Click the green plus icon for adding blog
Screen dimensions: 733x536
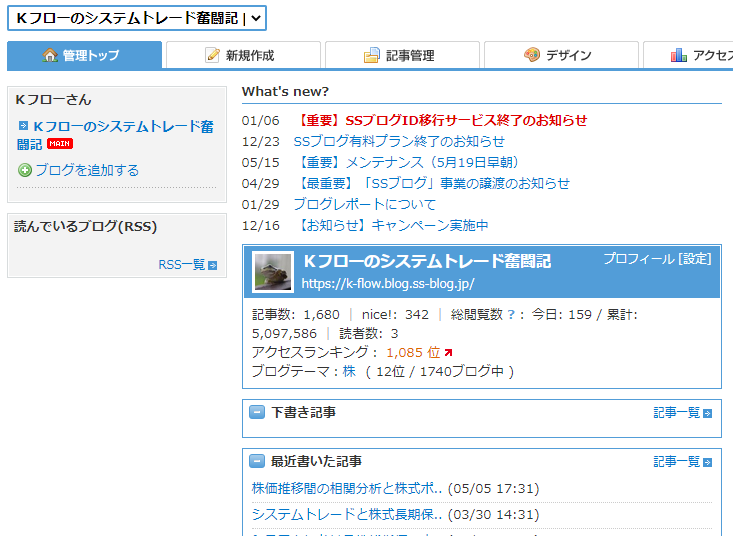pyautogui.click(x=25, y=170)
